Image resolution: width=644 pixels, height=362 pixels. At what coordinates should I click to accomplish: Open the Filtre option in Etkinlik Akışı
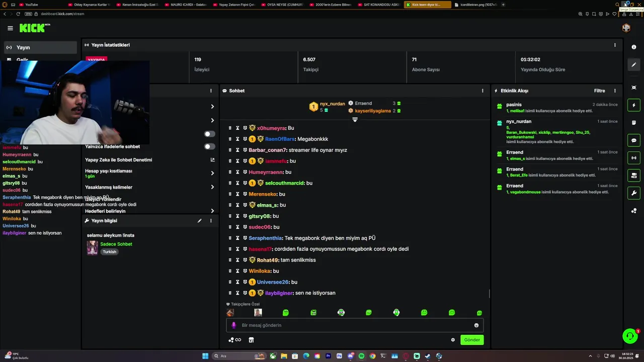(600, 91)
